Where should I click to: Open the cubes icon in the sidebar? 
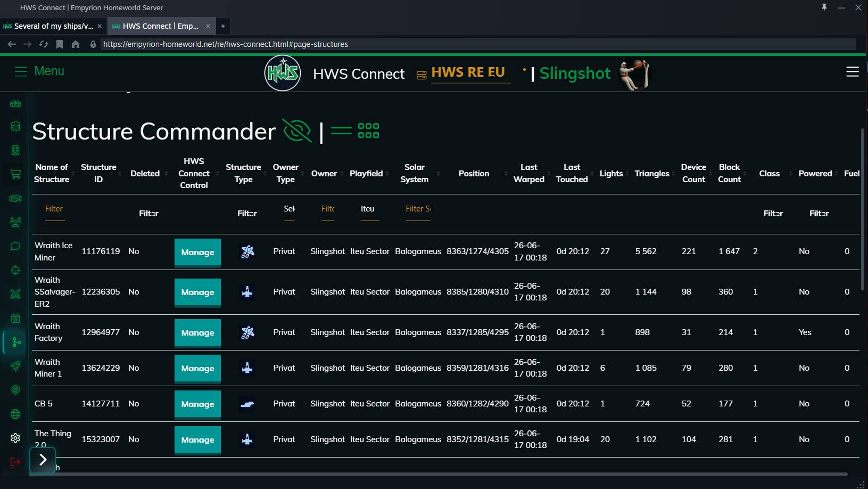click(15, 104)
